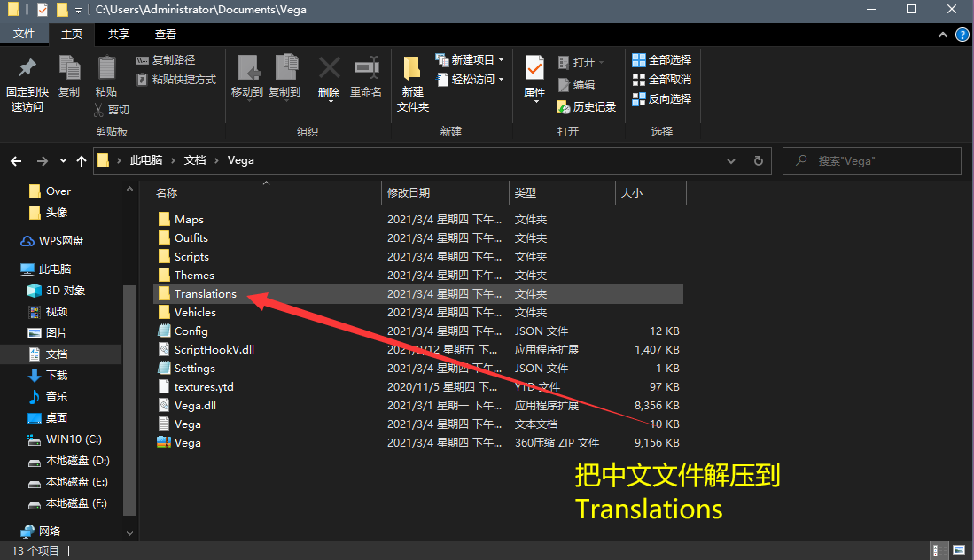The width and height of the screenshot is (974, 560).
Task: Click the Copy icon in ribbon
Action: coord(69,67)
